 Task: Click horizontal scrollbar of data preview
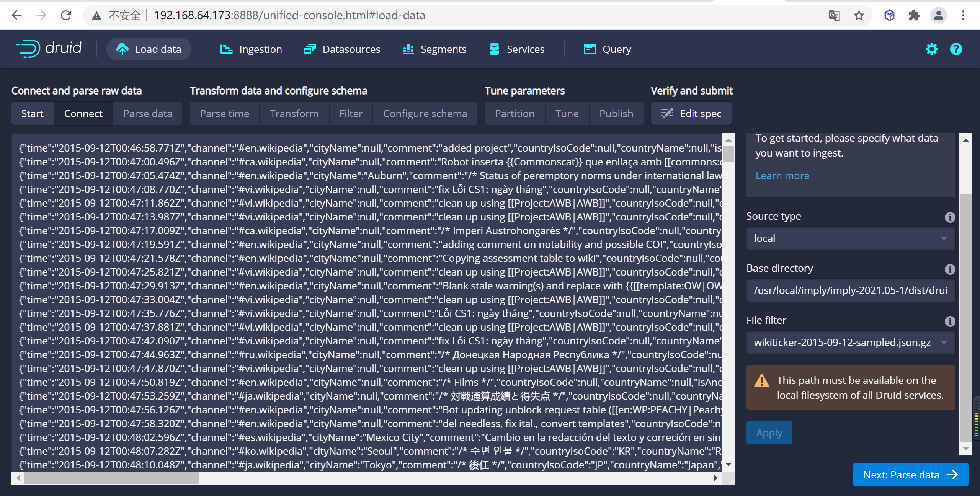111,478
